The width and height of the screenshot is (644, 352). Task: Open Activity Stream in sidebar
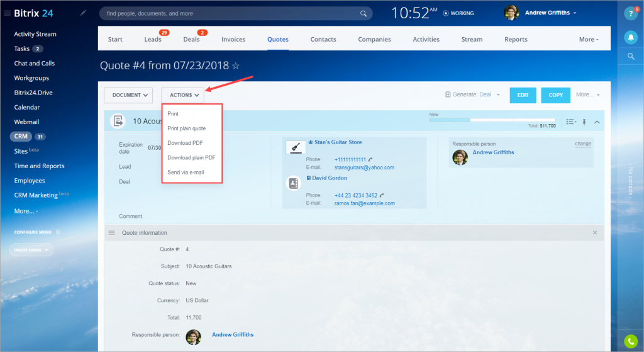point(35,34)
